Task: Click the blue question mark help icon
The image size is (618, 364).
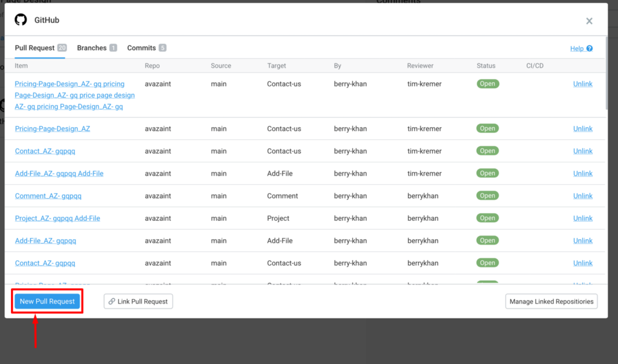Action: click(589, 48)
